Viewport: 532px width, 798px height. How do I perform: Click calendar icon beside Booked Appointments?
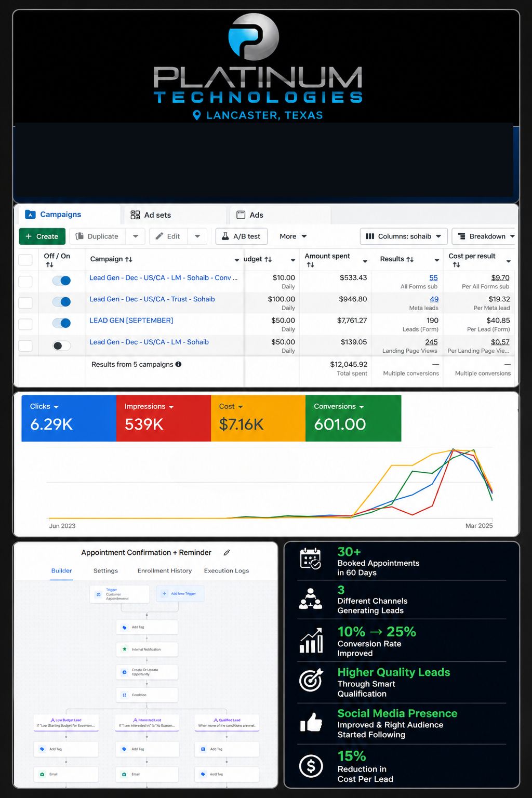point(311,558)
